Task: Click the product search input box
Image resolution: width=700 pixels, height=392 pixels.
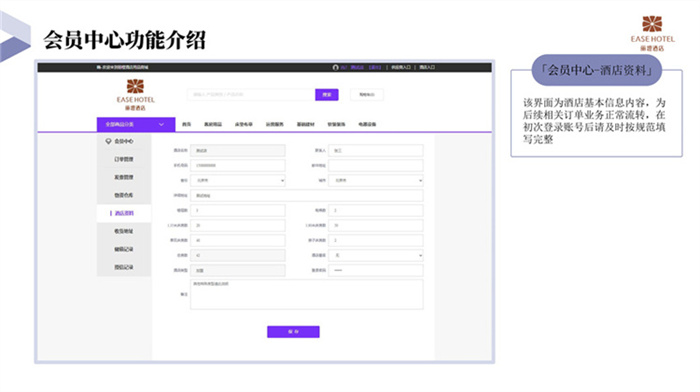Action: [x=251, y=95]
